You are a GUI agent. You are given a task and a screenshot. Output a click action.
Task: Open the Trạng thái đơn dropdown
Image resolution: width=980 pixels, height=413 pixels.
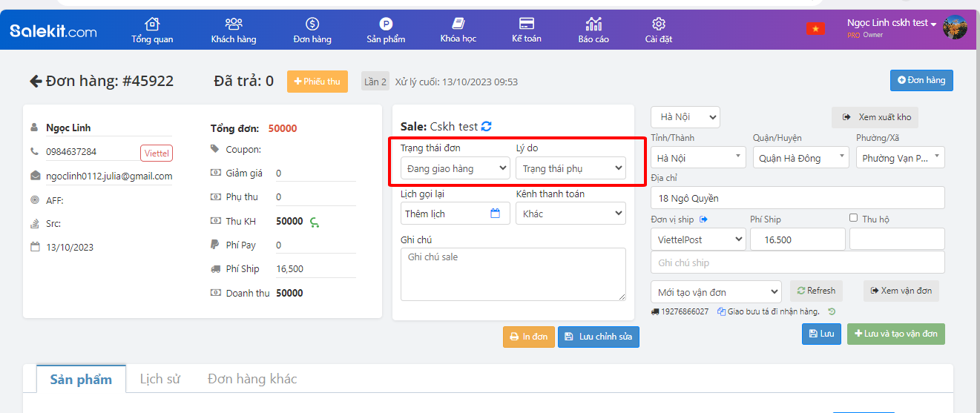[x=456, y=168]
